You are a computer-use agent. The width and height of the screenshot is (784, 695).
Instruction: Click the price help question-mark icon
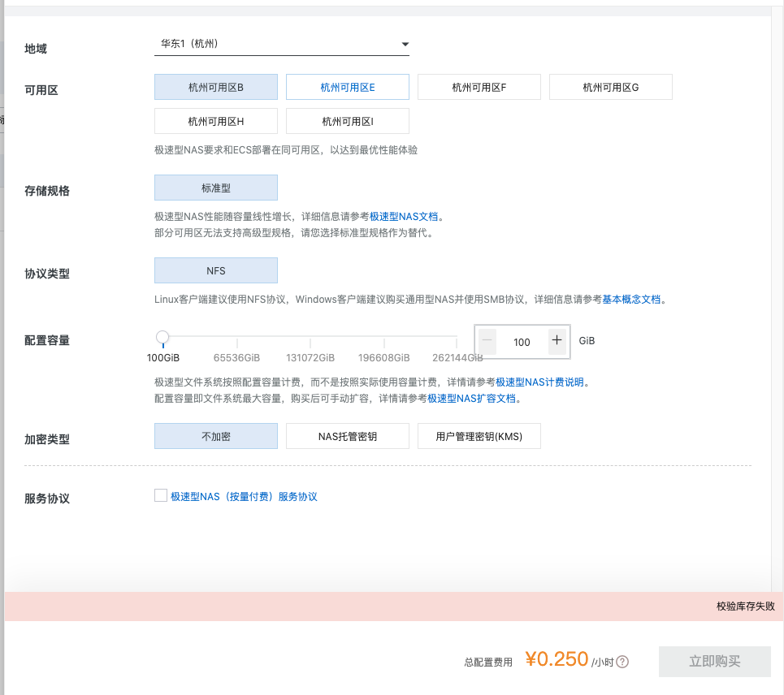tap(622, 662)
